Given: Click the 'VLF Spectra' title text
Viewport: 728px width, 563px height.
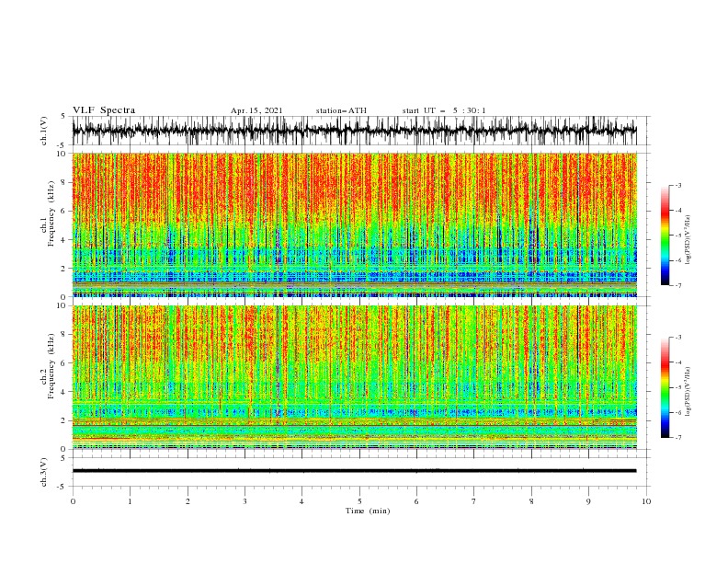Looking at the screenshot, I should pos(104,110).
